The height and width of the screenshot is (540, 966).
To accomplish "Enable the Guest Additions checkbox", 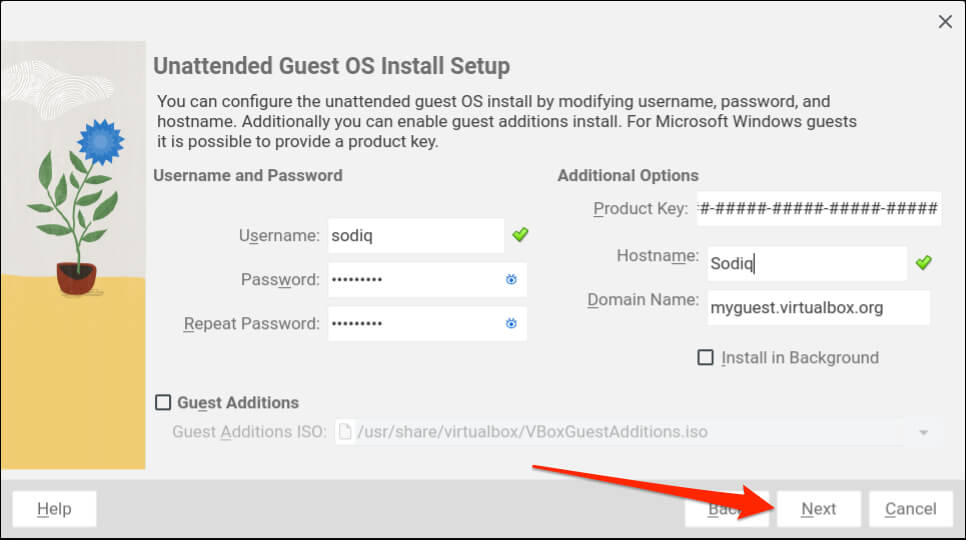I will 163,403.
